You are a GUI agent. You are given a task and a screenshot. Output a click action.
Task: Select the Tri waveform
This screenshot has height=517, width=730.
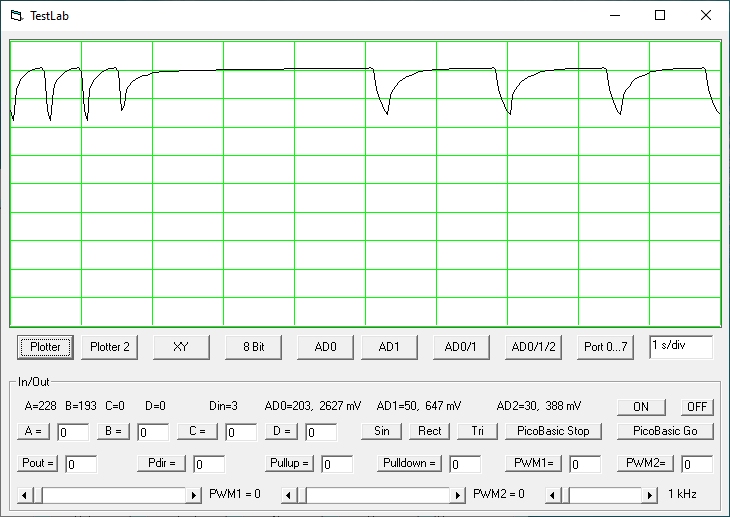point(477,431)
